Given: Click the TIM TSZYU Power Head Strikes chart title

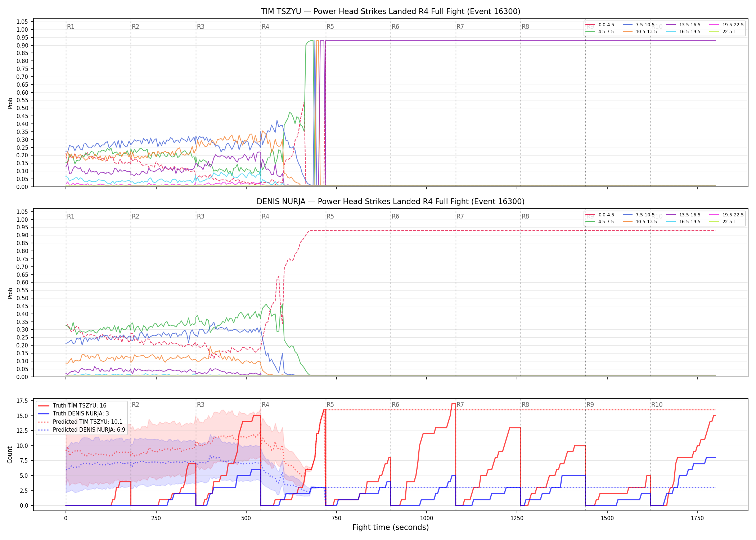Looking at the screenshot, I should click(391, 12).
